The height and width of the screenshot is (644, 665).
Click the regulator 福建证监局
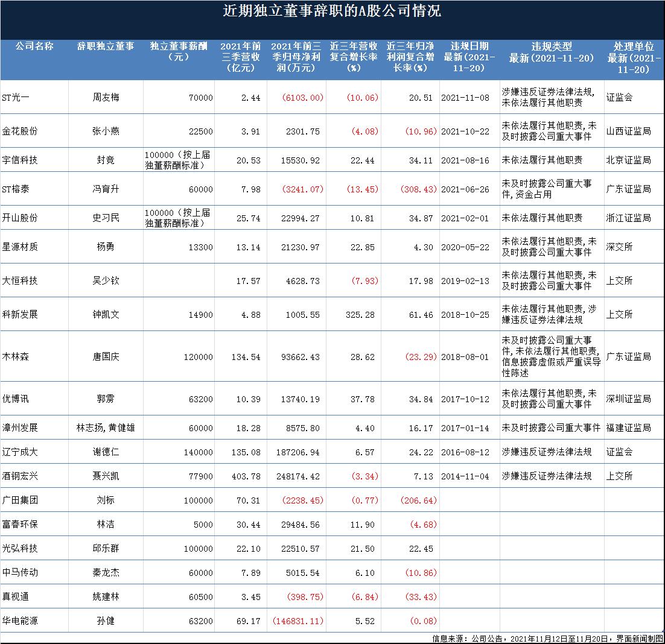tap(629, 428)
